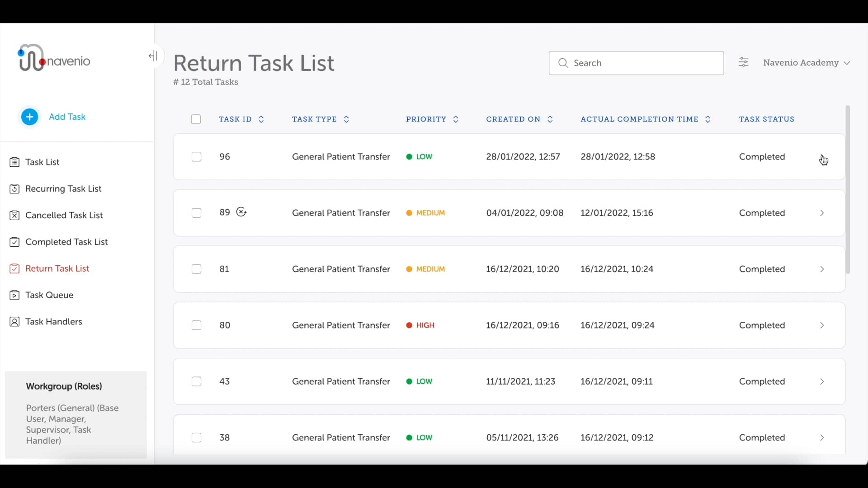Sort by Task Type arrows
Image resolution: width=868 pixels, height=488 pixels.
click(x=347, y=120)
